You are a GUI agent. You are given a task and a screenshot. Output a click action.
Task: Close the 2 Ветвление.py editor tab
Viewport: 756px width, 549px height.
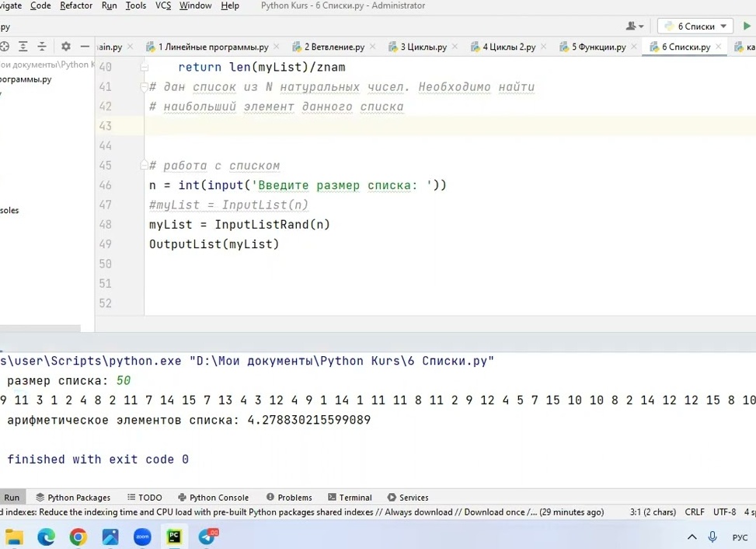click(x=372, y=47)
